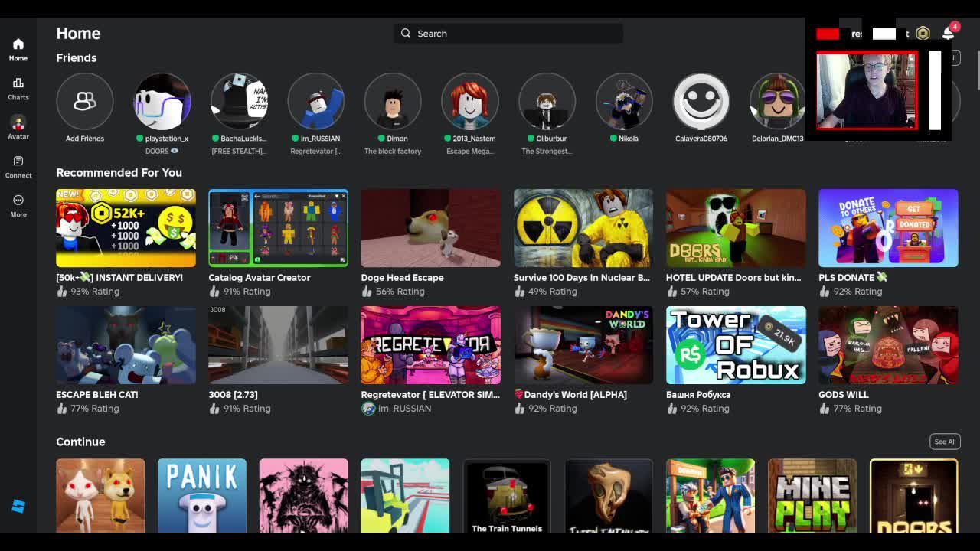Open friend Oliburbur avatar

click(547, 101)
